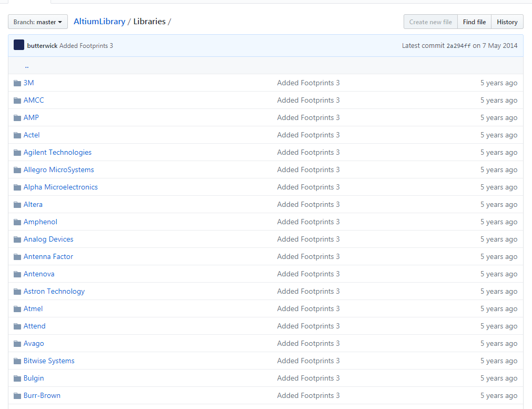Open the butterwick user profile link
This screenshot has width=532, height=409.
tap(42, 46)
